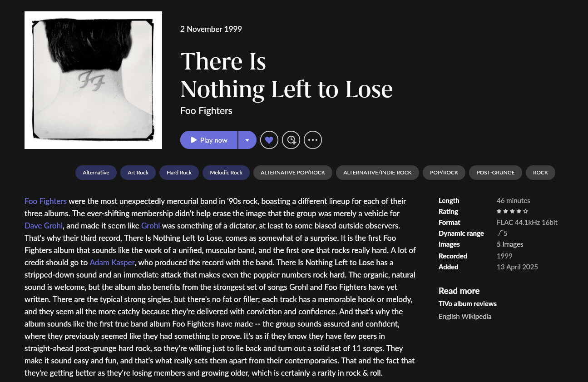Expand the Play now dropdown arrow
The height and width of the screenshot is (382, 588).
247,140
